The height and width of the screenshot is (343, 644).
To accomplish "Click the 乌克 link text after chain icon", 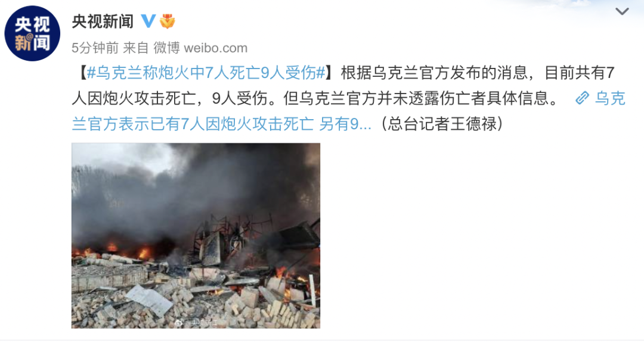I will [610, 98].
